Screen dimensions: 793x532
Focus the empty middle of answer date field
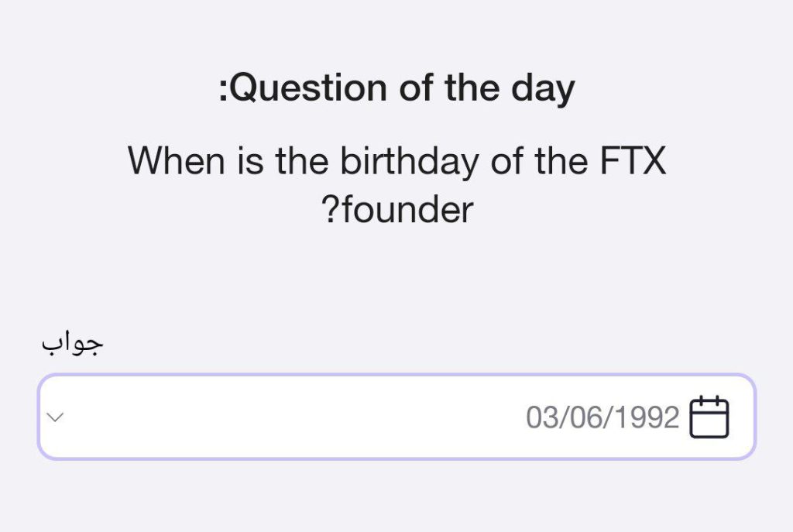294,417
